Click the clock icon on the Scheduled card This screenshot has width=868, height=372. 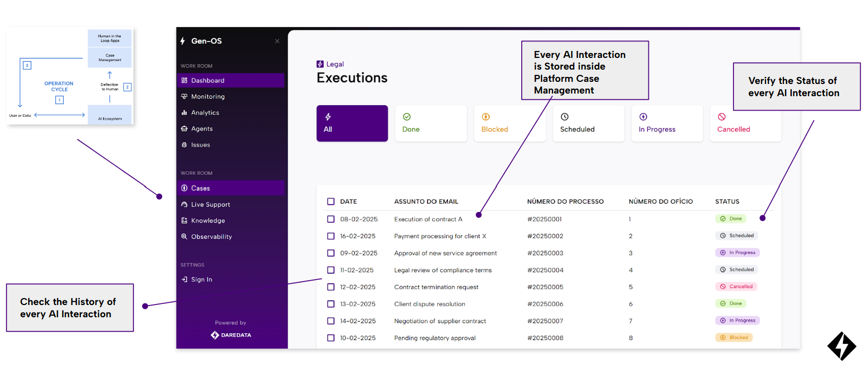pos(564,116)
